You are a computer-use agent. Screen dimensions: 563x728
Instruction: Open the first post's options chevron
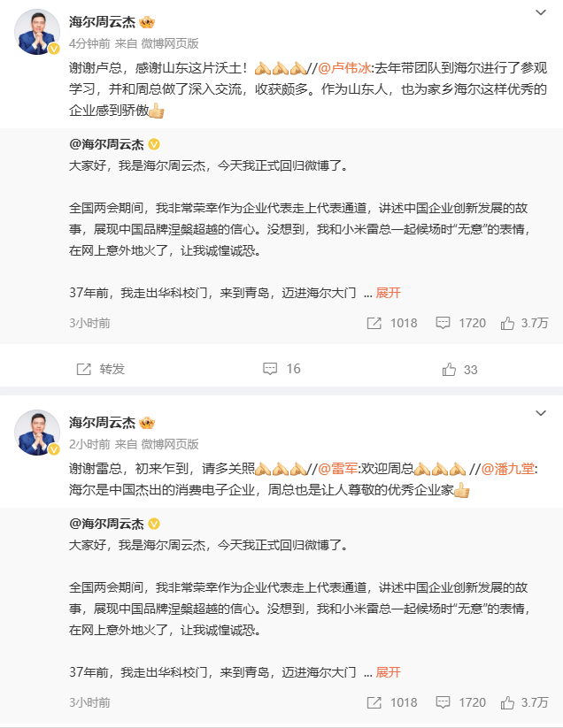pos(541,12)
